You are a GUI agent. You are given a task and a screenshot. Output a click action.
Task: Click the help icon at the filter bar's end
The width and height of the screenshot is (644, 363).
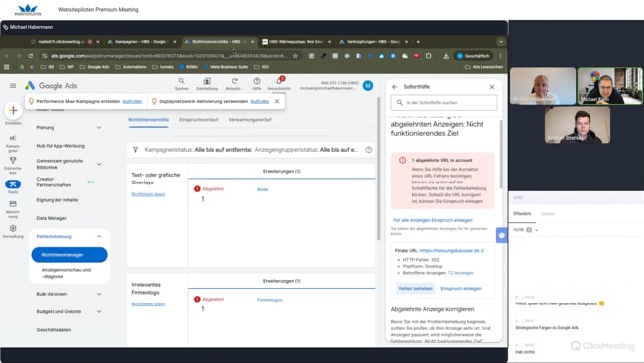pos(369,150)
